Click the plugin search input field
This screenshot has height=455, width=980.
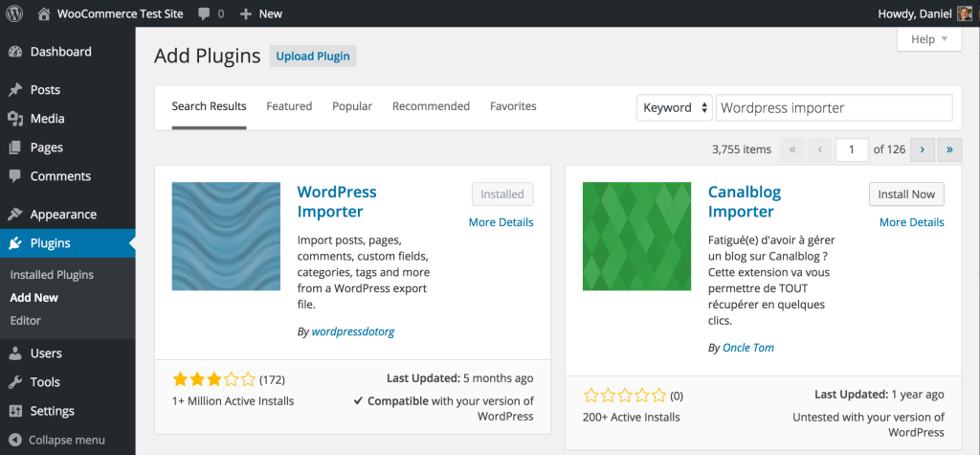[x=834, y=107]
